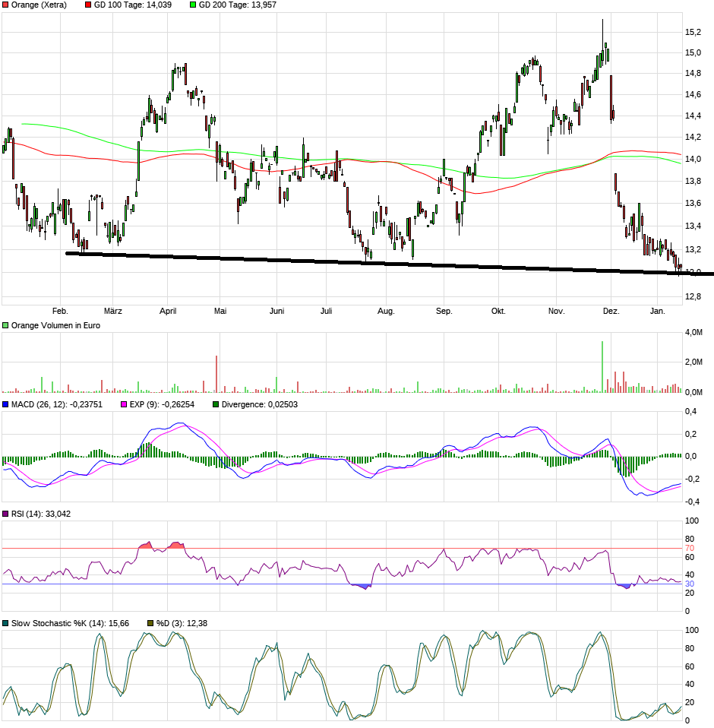This screenshot has height=728, width=714.
Task: Click the Orange (Xetra) legend color box
Action: click(6, 5)
